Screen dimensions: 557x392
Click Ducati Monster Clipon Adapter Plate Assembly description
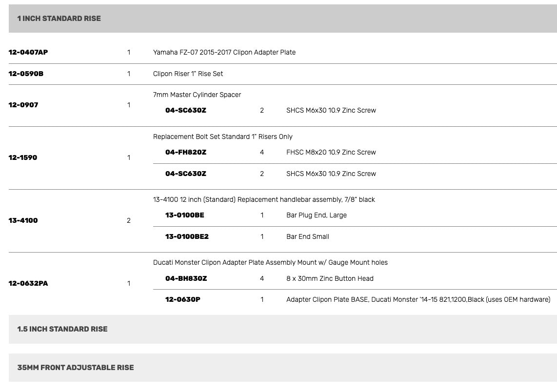pyautogui.click(x=270, y=262)
